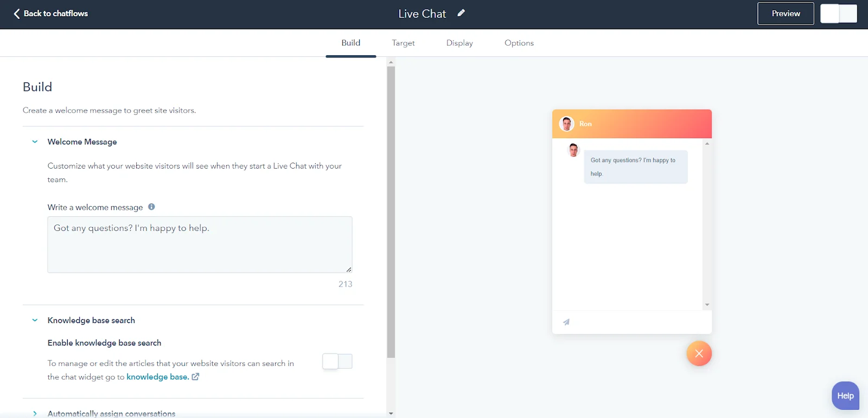The width and height of the screenshot is (868, 418).
Task: Switch to the Build tab
Action: click(351, 43)
